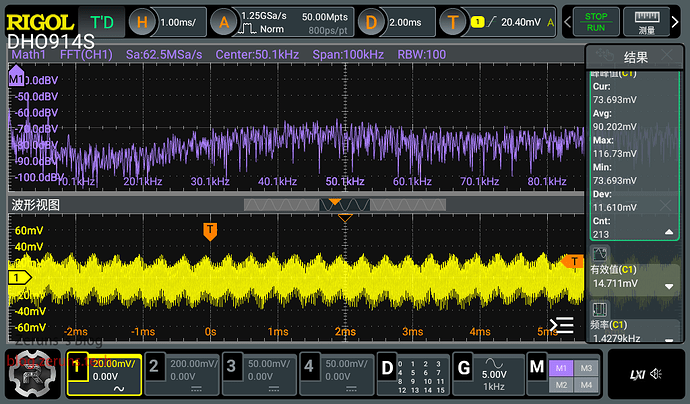Click the 测量 measure icon button
This screenshot has height=404, width=690.
[646, 21]
